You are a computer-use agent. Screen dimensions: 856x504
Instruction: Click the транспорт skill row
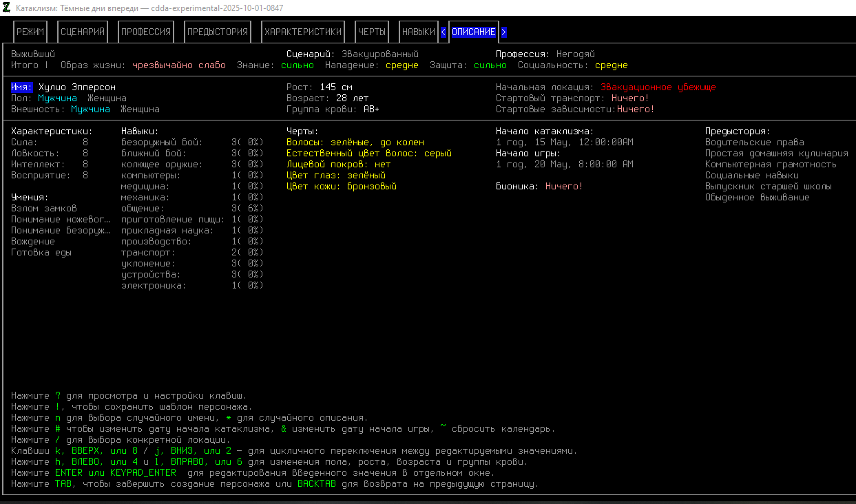pos(193,253)
